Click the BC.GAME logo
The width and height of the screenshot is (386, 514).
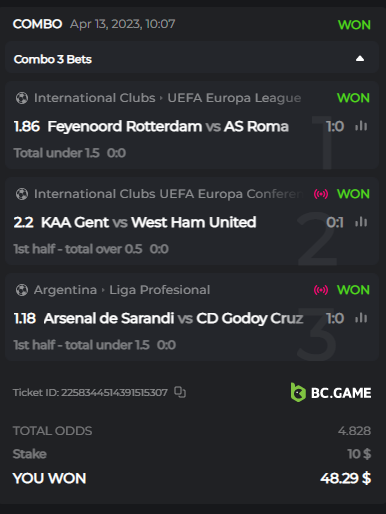[x=331, y=392]
